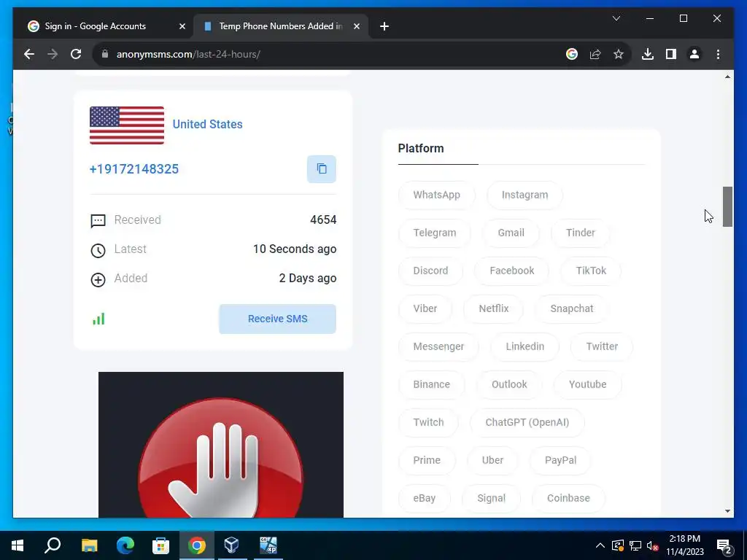Screen dimensions: 747x560
Task: Select the ChatGPT (OpenAI) platform tag
Action: [x=527, y=422]
